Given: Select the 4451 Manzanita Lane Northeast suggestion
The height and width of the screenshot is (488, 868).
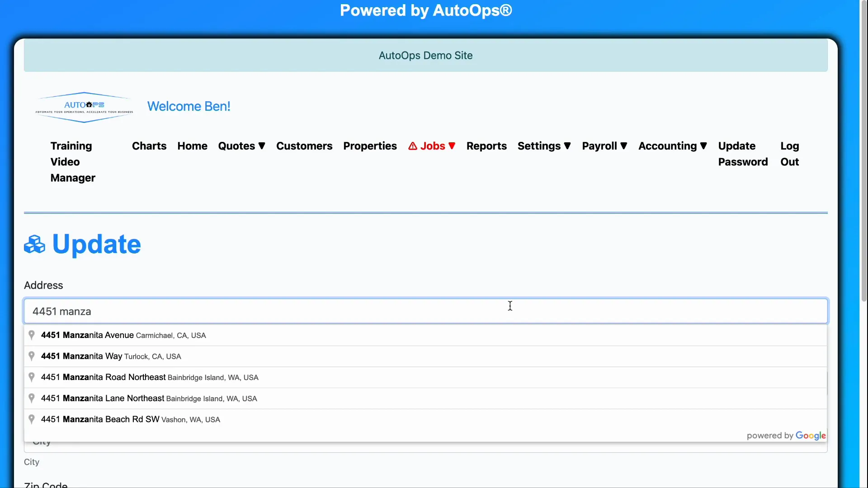Looking at the screenshot, I should tap(149, 398).
